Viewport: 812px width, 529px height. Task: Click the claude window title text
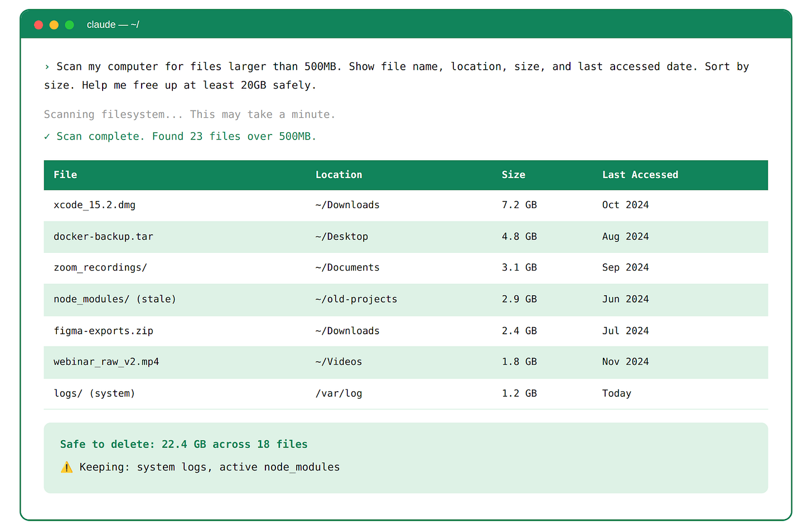[x=113, y=25]
